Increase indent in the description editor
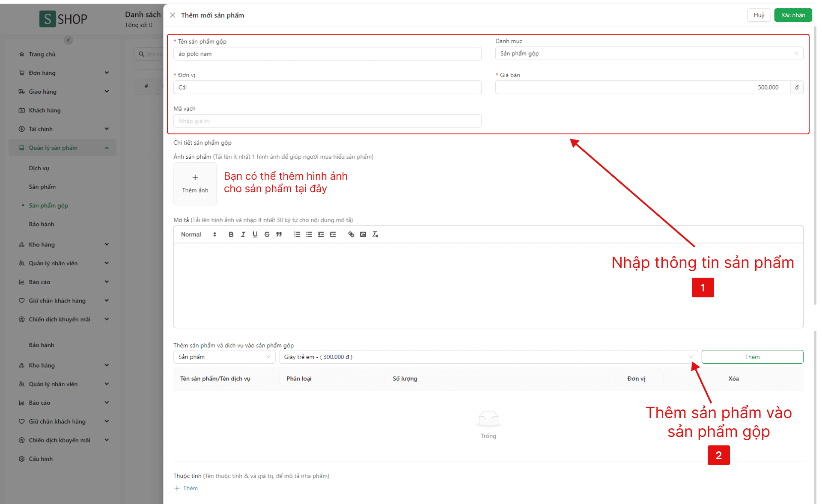This screenshot has height=504, width=822. click(333, 234)
